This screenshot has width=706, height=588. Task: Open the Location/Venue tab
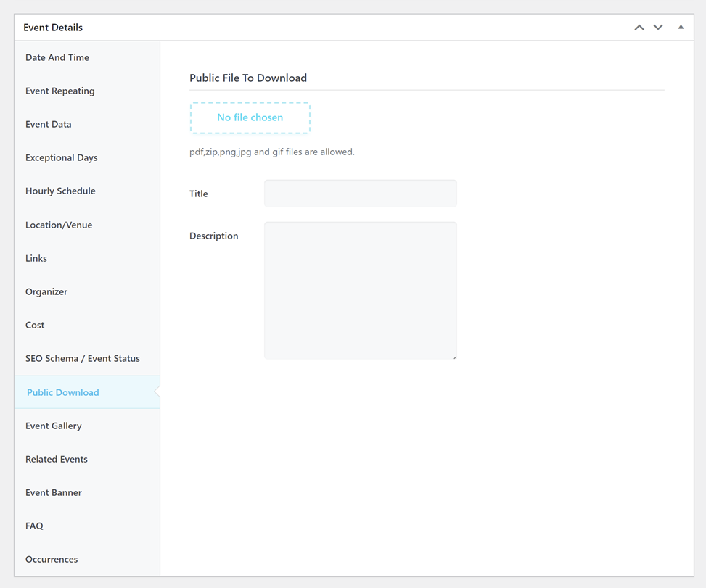coord(59,225)
